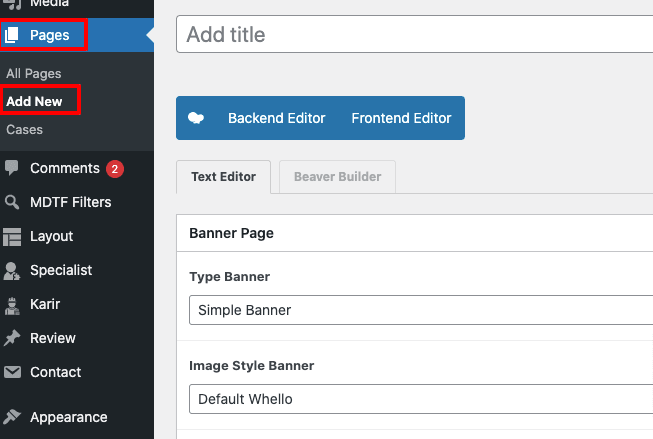Launch the Frontend Editor

point(401,118)
